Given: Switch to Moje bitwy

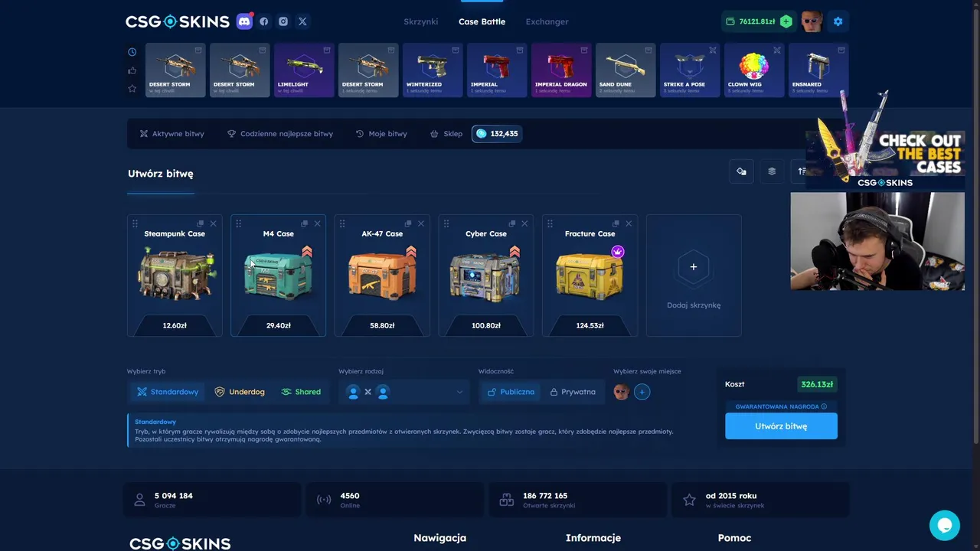Looking at the screenshot, I should coord(381,134).
